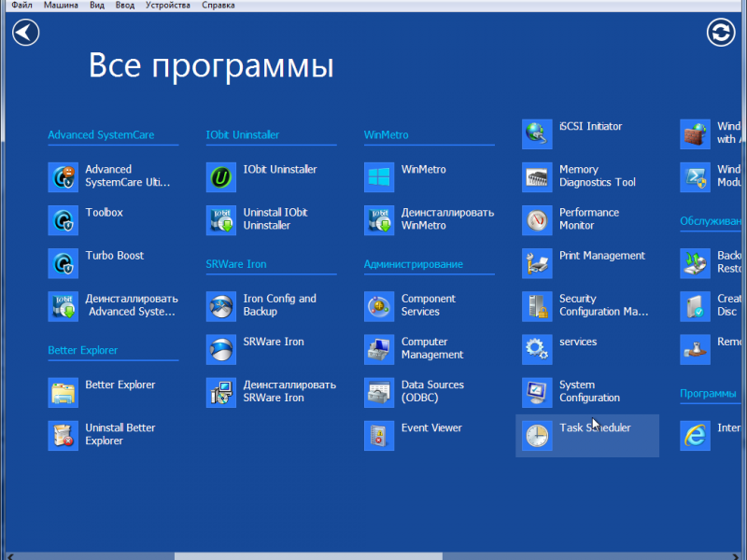
Task: Click the Uninstall Advanced SystemCare icon
Action: pyautogui.click(x=63, y=306)
